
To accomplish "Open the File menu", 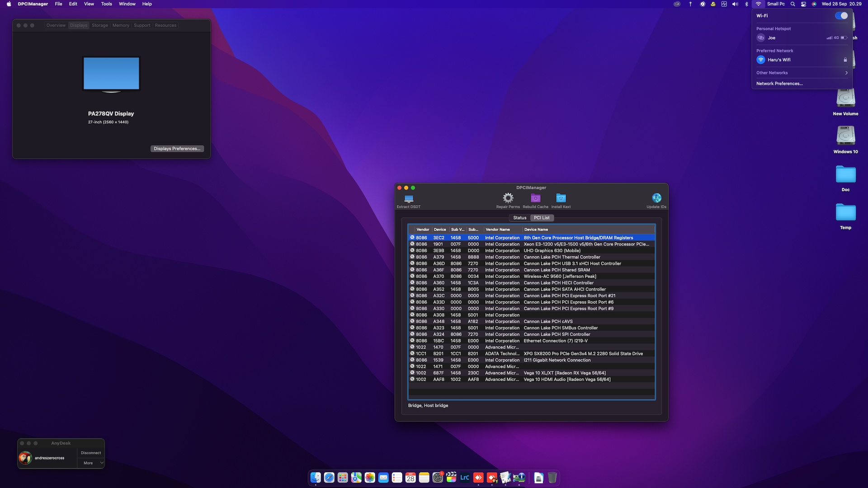I will (x=58, y=4).
